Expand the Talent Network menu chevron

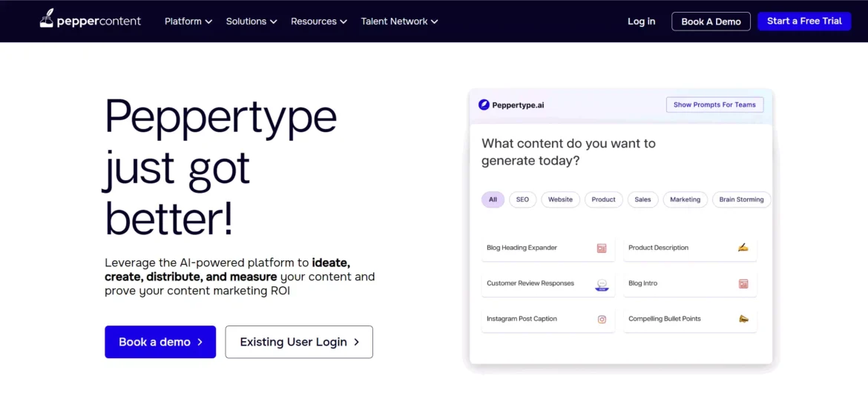click(435, 22)
